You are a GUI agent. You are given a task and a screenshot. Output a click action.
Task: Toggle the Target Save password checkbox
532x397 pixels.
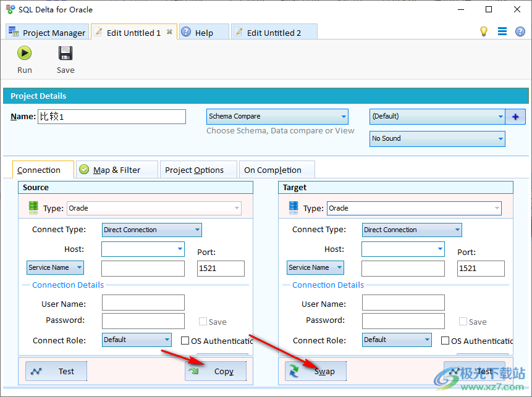pyautogui.click(x=463, y=322)
